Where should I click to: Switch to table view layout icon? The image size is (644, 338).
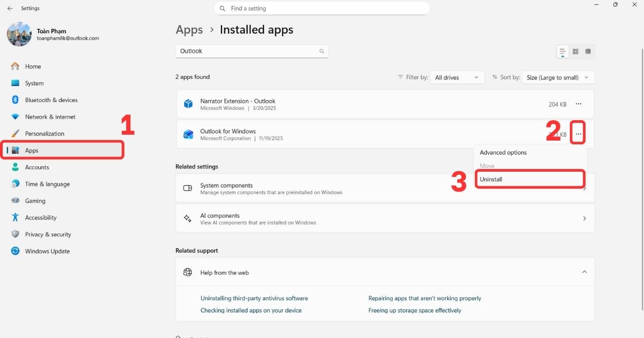tap(588, 52)
